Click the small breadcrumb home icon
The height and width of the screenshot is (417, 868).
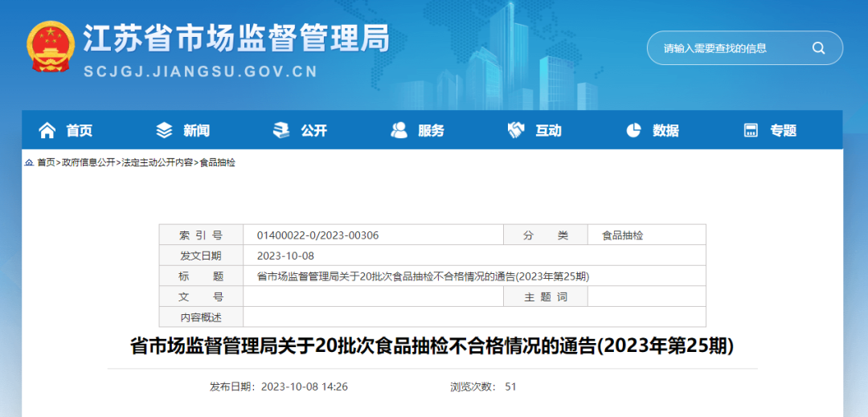(29, 162)
